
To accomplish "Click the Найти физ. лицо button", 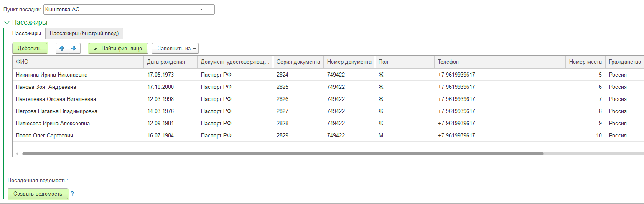I will point(118,49).
